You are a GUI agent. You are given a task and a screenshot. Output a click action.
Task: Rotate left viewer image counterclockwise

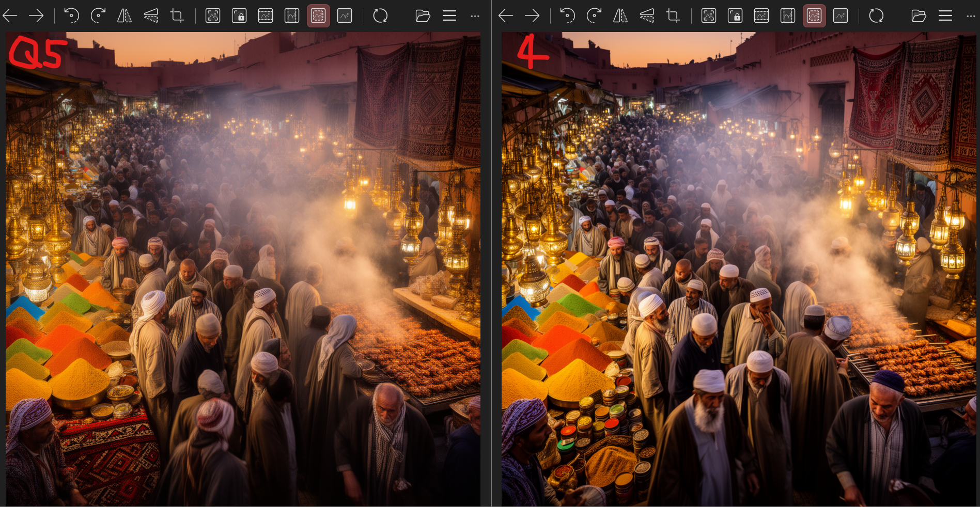(x=71, y=16)
